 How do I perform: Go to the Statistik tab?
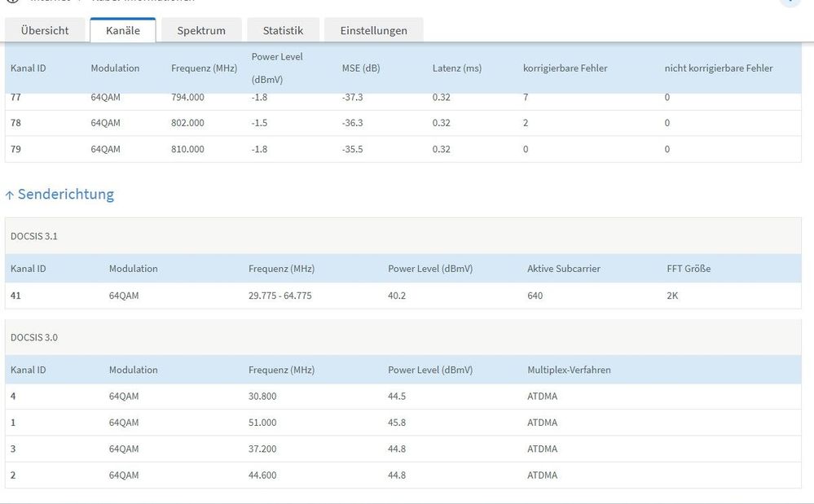click(283, 30)
